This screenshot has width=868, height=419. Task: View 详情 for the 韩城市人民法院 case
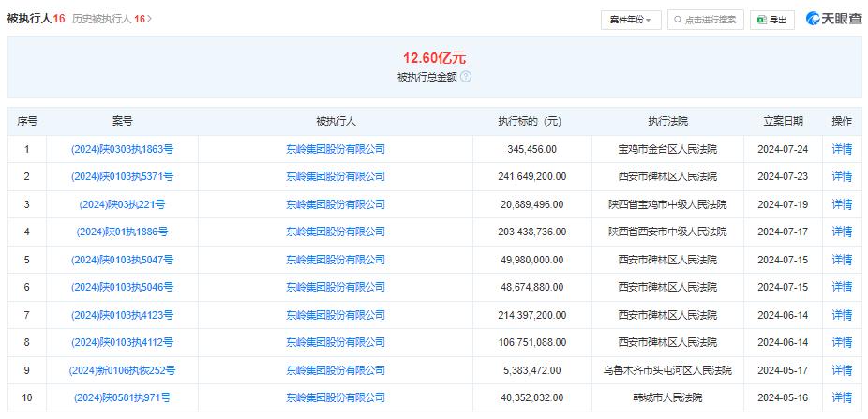(842, 397)
